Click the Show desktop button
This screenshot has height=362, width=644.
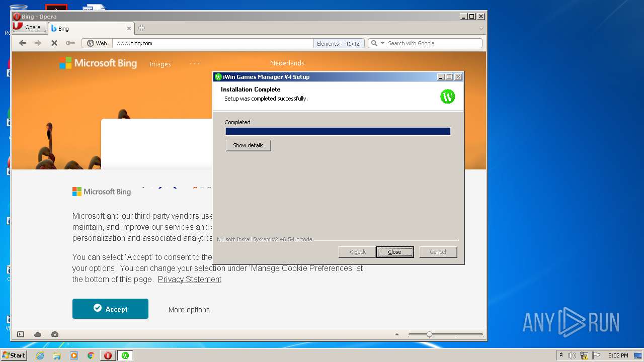[x=638, y=355]
